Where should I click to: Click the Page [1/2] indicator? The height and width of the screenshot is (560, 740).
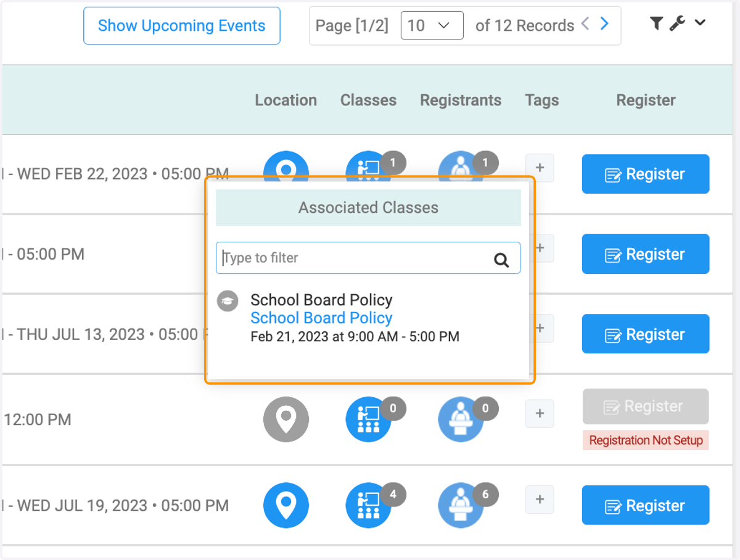click(352, 25)
